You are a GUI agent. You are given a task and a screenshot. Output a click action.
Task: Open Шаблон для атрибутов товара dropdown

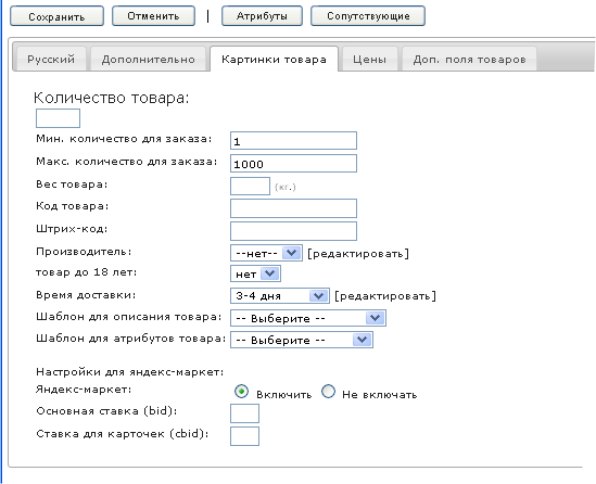coord(301,340)
